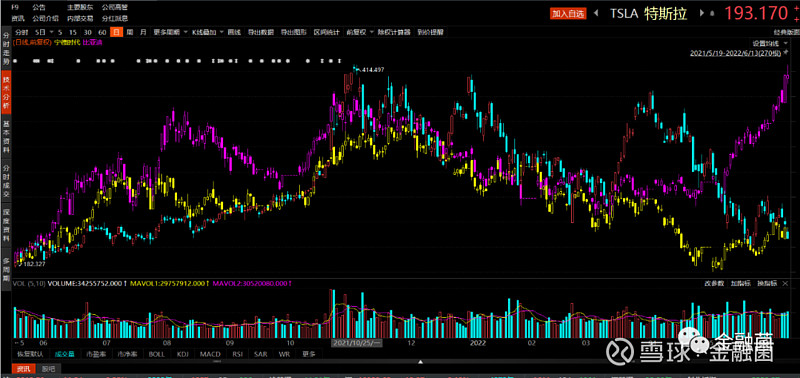Image resolution: width=800 pixels, height=378 pixels.
Task: Close the VOL indicator panel
Action: pos(785,283)
